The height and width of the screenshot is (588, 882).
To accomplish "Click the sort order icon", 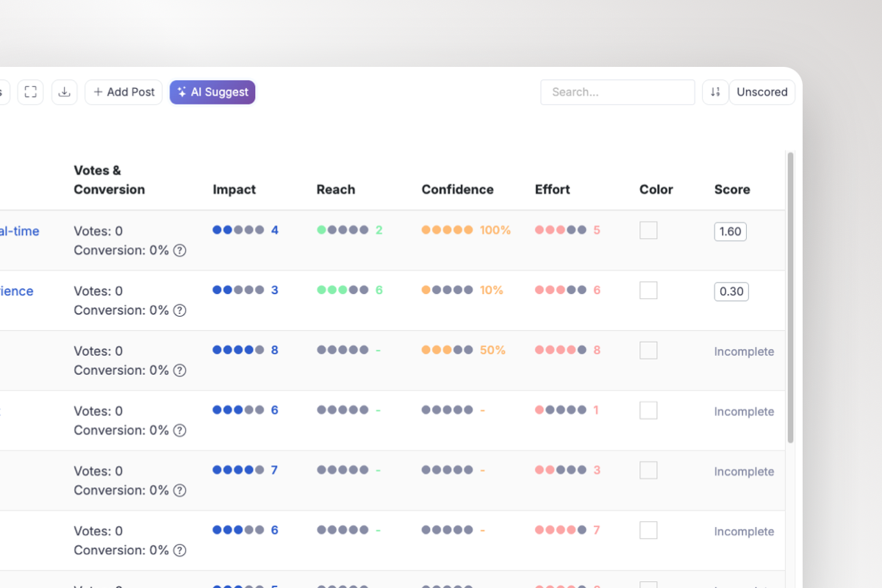I will coord(715,92).
